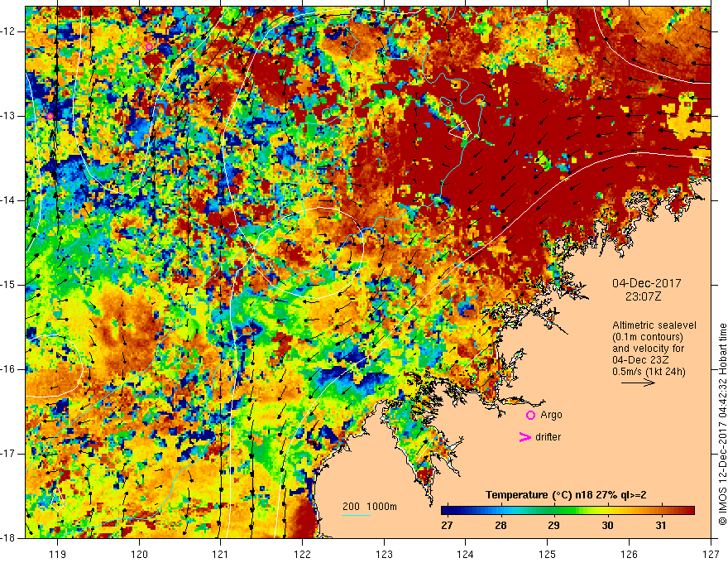The height and width of the screenshot is (563, 728).
Task: Click the latitude label -17
Action: (9, 454)
